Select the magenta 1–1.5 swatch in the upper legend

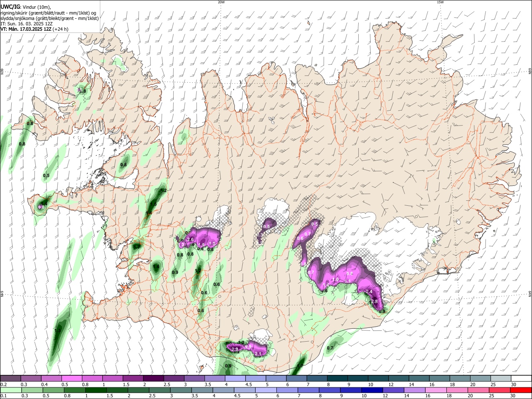coord(113,379)
